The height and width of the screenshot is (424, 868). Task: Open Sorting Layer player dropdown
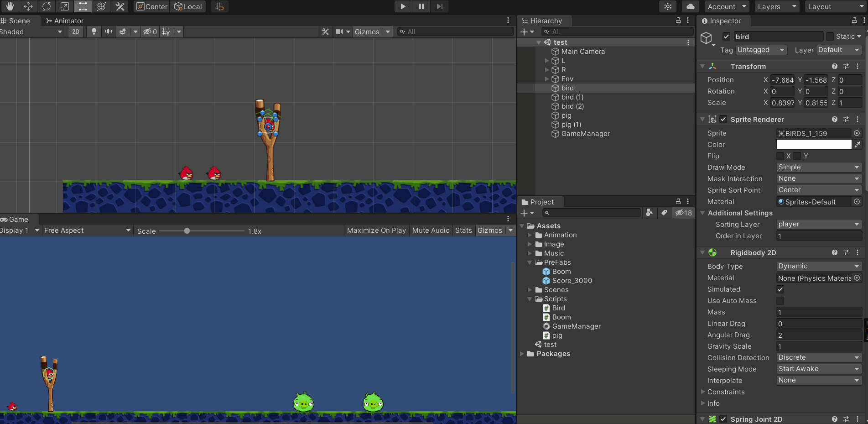point(819,224)
